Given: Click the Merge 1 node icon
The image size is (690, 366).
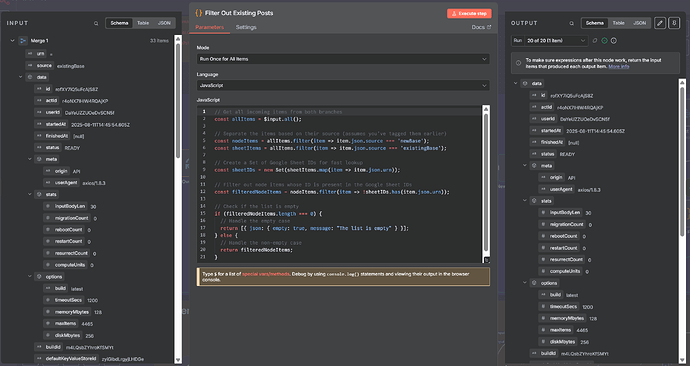Looking at the screenshot, I should 23,40.
